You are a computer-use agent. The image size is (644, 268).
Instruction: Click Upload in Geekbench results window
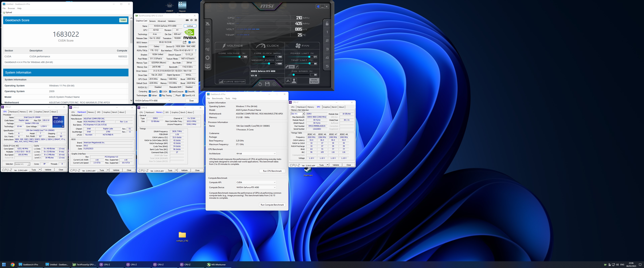pyautogui.click(x=7, y=12)
